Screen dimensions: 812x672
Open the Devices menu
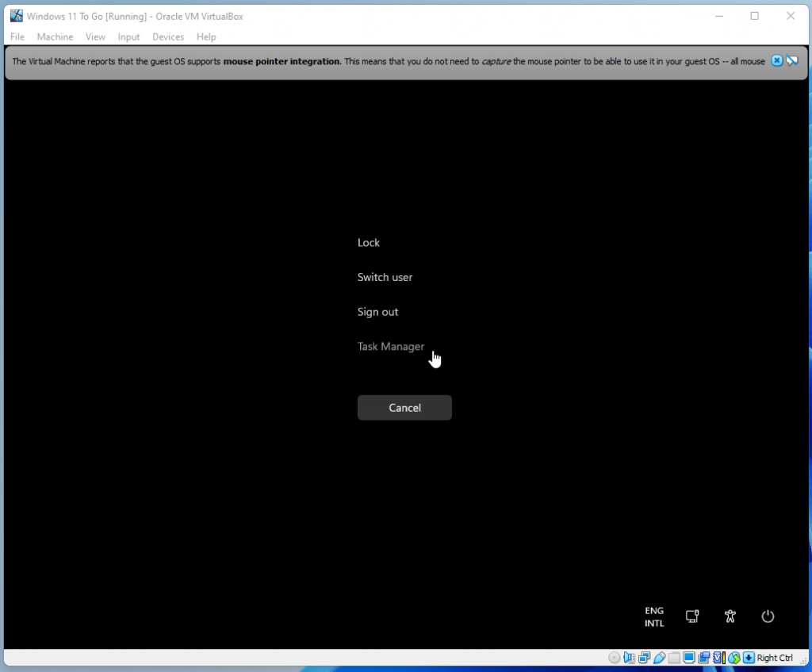point(168,36)
